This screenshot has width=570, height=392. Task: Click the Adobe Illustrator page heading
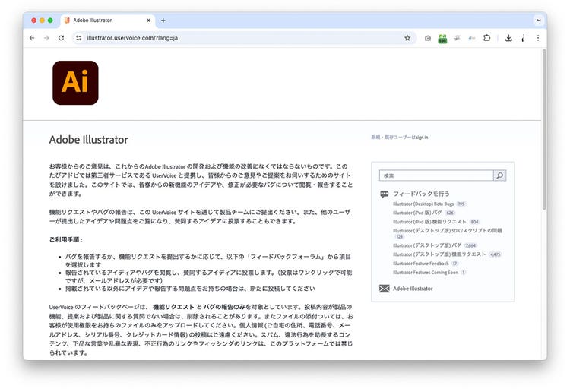click(x=88, y=140)
